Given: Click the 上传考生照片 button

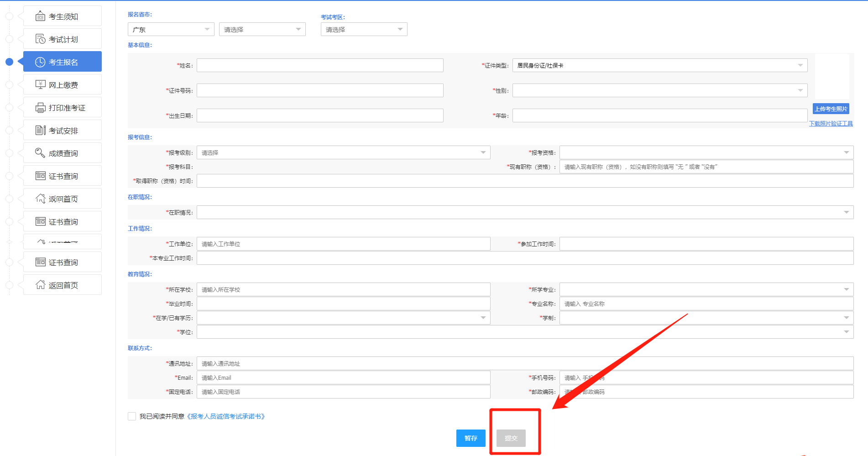Looking at the screenshot, I should click(x=831, y=109).
